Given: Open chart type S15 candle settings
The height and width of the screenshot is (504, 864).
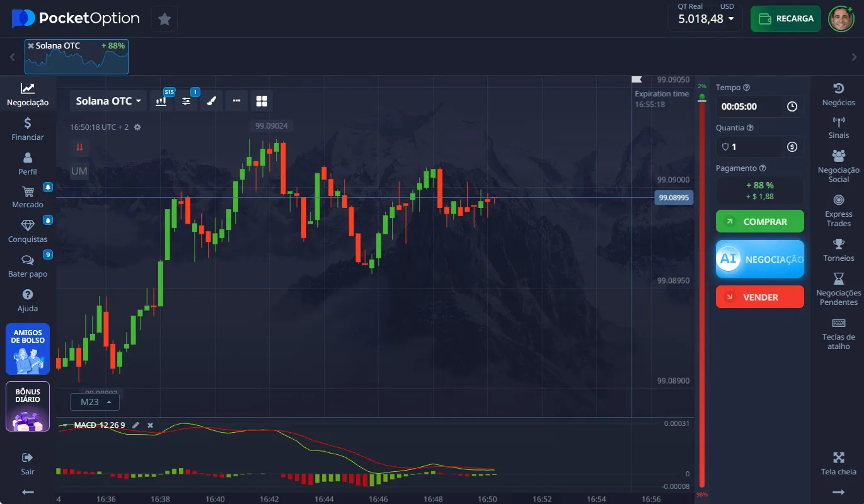Looking at the screenshot, I should pyautogui.click(x=161, y=101).
